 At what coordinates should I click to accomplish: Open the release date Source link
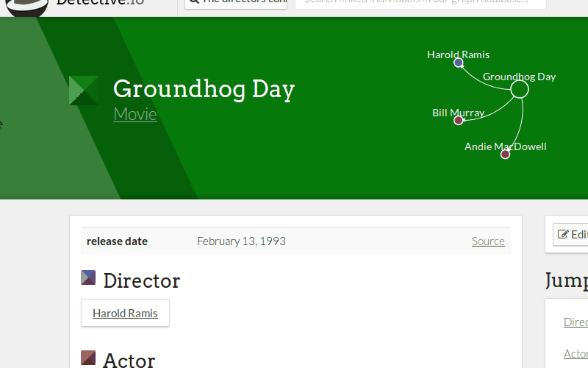pos(488,241)
